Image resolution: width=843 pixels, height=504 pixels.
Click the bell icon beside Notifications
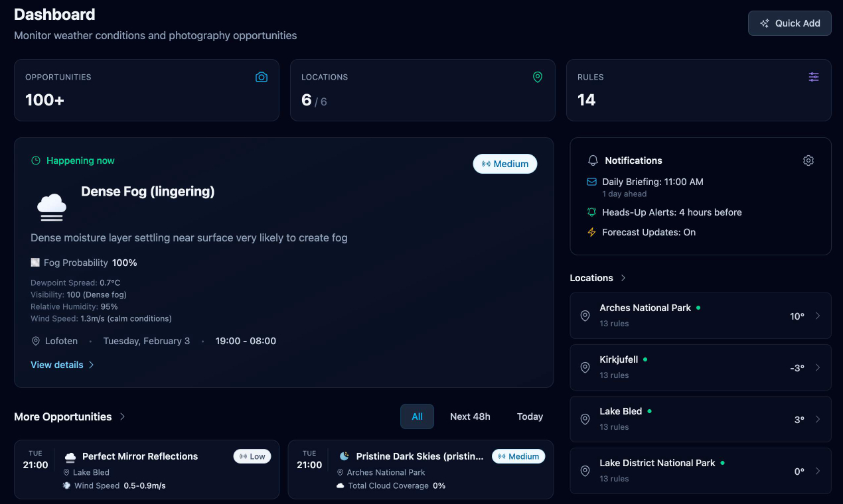[593, 160]
